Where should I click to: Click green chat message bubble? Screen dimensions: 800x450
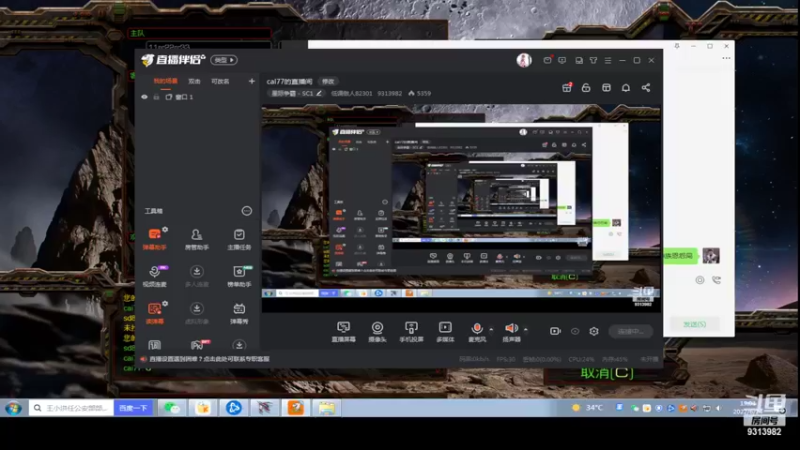click(680, 256)
